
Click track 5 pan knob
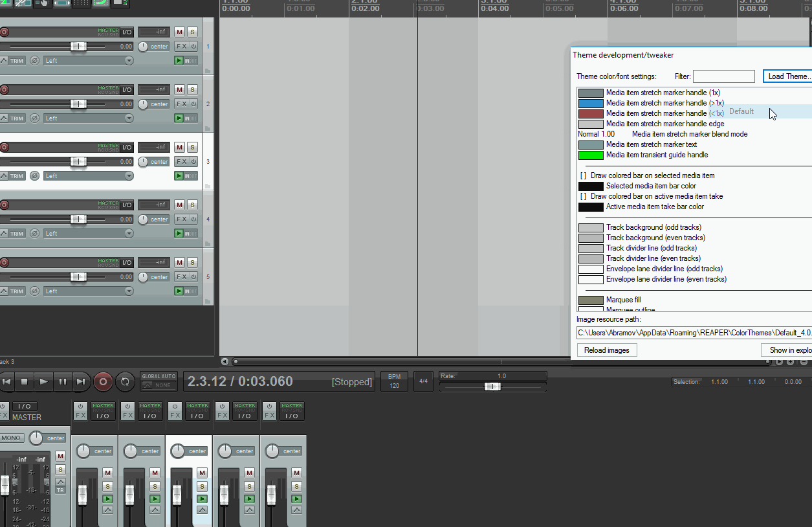click(x=143, y=277)
